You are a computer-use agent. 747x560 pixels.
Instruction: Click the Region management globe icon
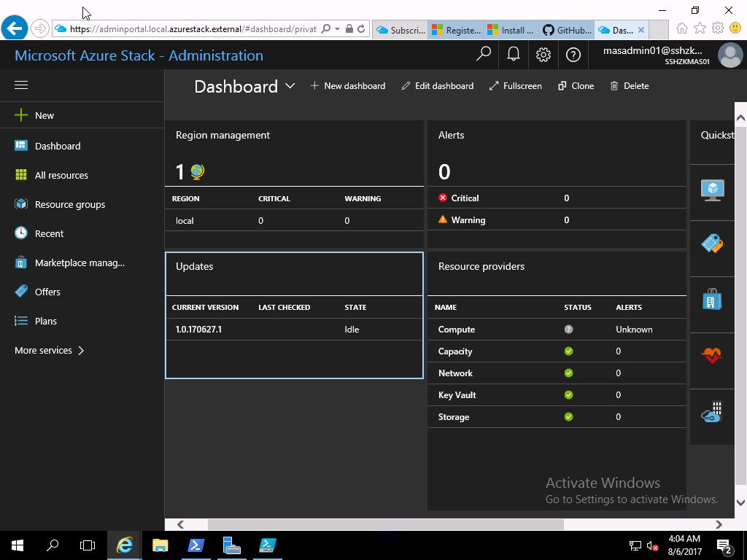click(197, 171)
